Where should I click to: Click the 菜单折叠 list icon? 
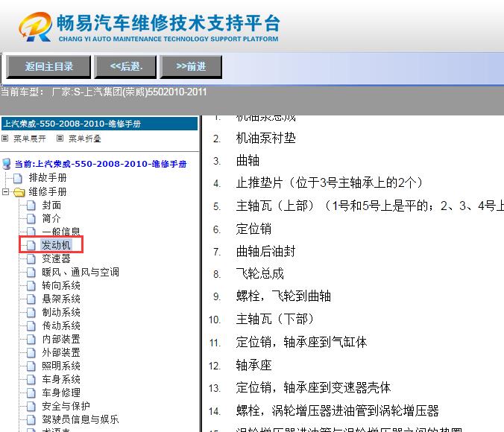tap(60, 139)
